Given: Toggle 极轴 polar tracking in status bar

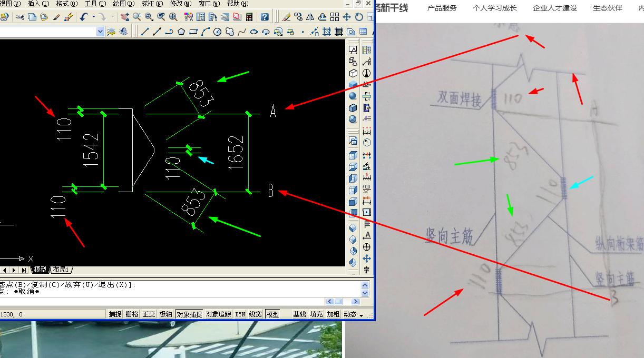Looking at the screenshot, I should pos(165,314).
